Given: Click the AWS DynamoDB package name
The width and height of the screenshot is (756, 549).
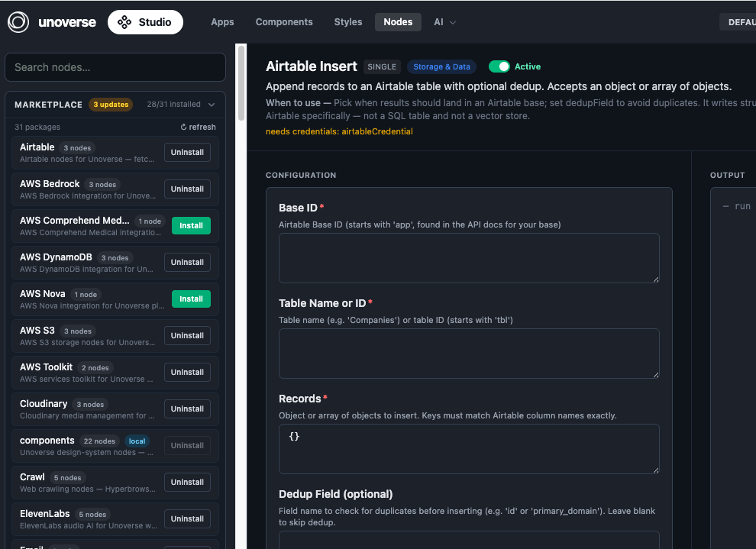Looking at the screenshot, I should (x=56, y=257).
